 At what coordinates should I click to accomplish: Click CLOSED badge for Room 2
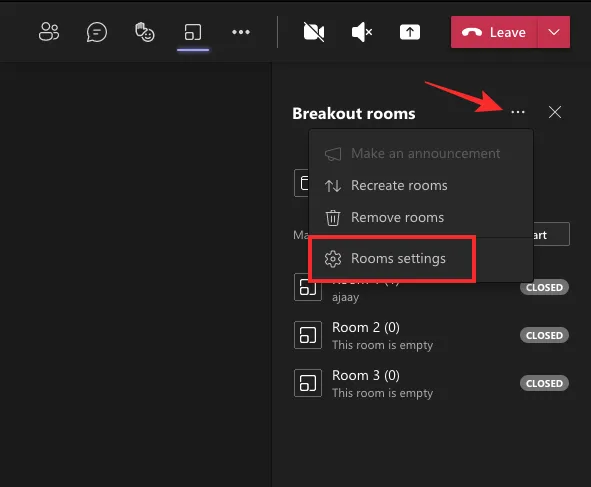(544, 335)
